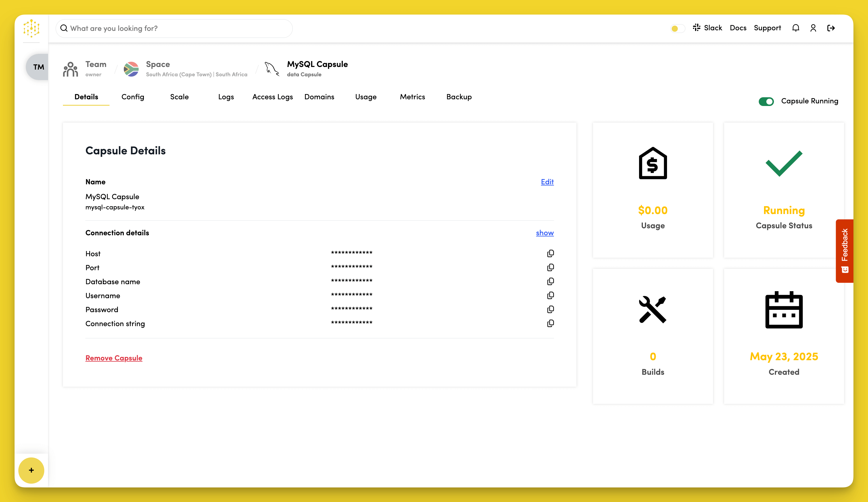Click Remove Capsule
Viewport: 868px width, 502px height.
[x=114, y=358]
